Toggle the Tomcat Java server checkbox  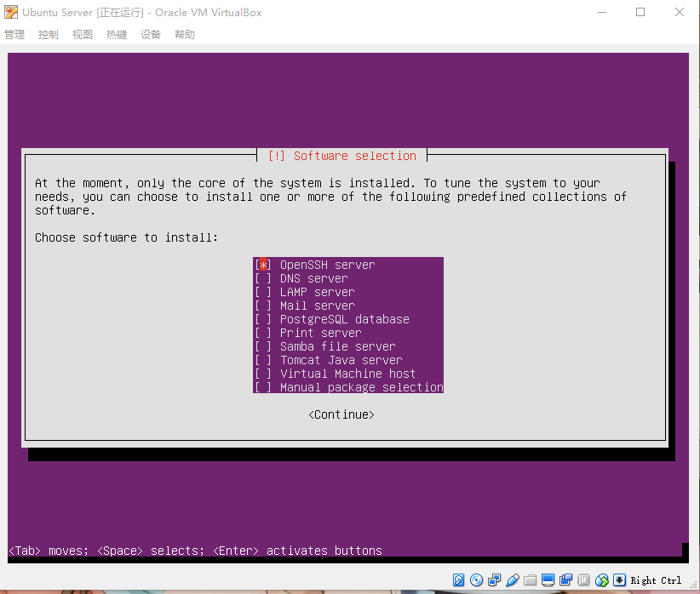[x=263, y=360]
